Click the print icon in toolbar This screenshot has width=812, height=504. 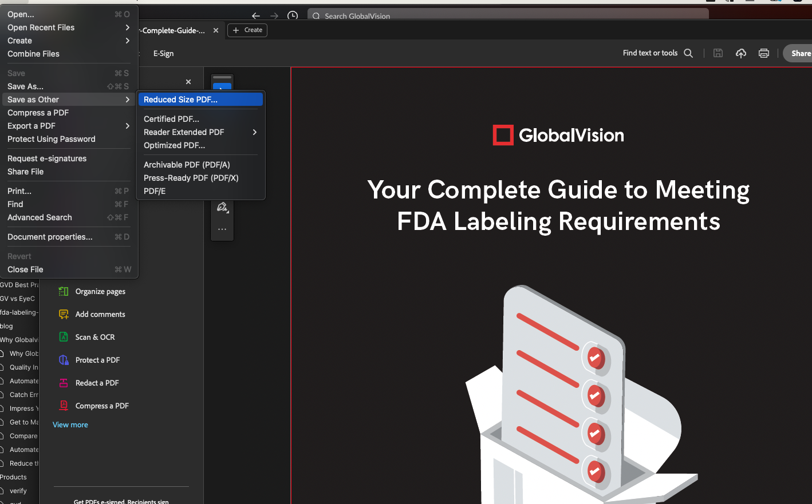tap(763, 53)
